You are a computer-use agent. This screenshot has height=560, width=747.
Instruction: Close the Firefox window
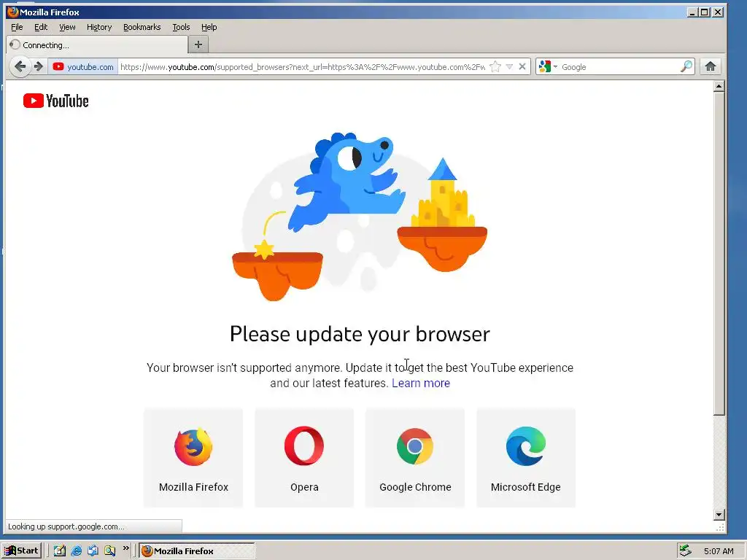coord(718,12)
